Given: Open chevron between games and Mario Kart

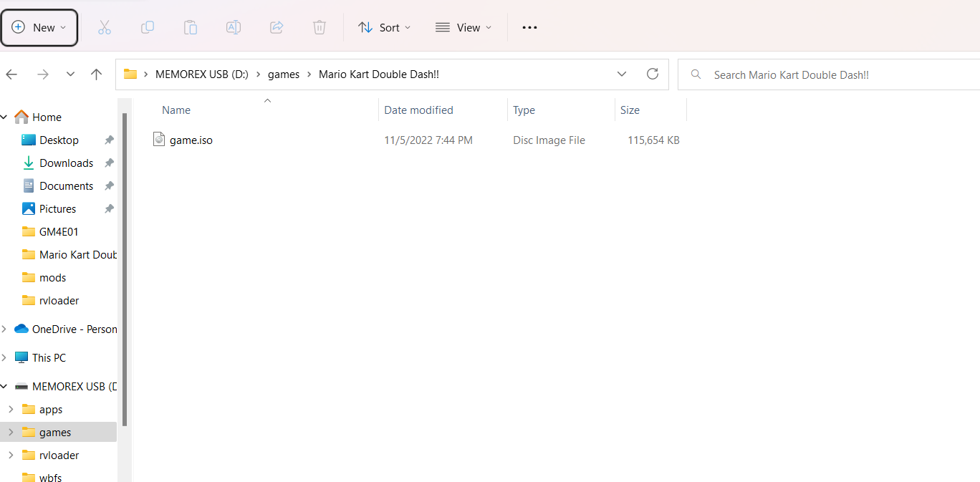Looking at the screenshot, I should pyautogui.click(x=309, y=74).
